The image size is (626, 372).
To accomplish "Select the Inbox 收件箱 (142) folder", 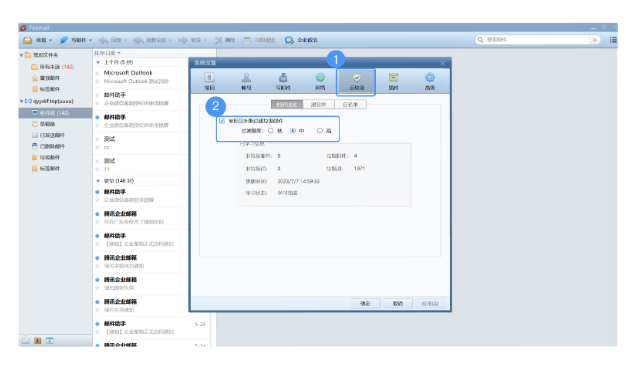I will (55, 113).
